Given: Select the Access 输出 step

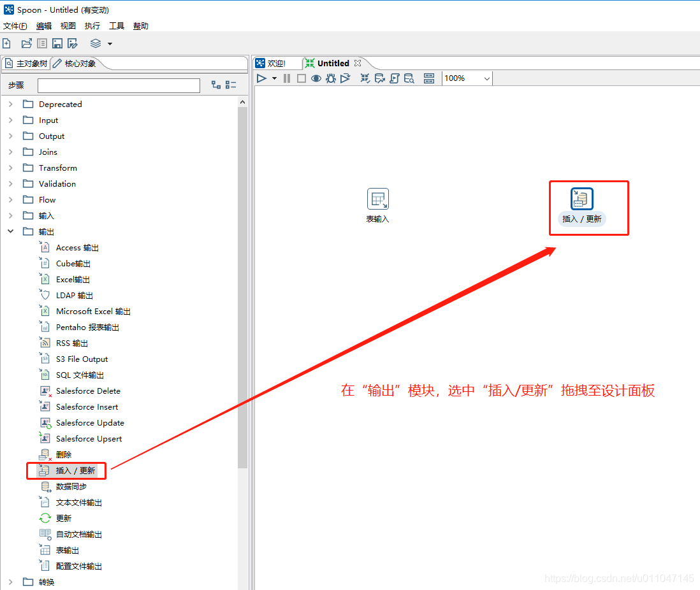Looking at the screenshot, I should click(x=77, y=248).
